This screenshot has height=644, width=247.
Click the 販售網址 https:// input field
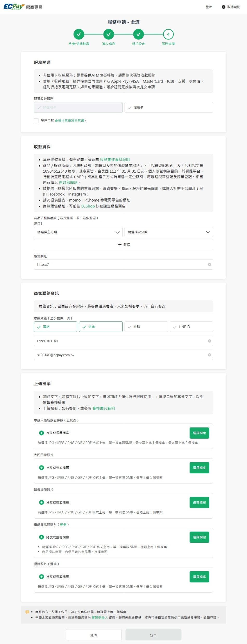click(x=120, y=265)
